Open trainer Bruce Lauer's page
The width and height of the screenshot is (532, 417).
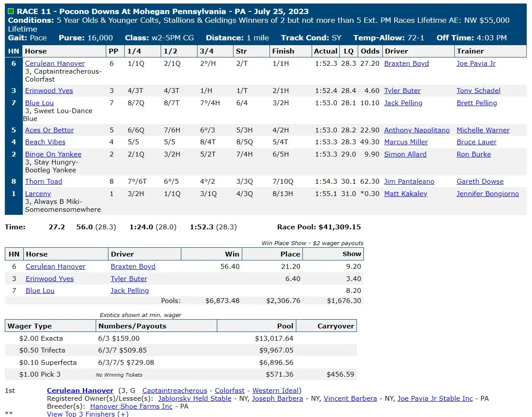click(477, 142)
